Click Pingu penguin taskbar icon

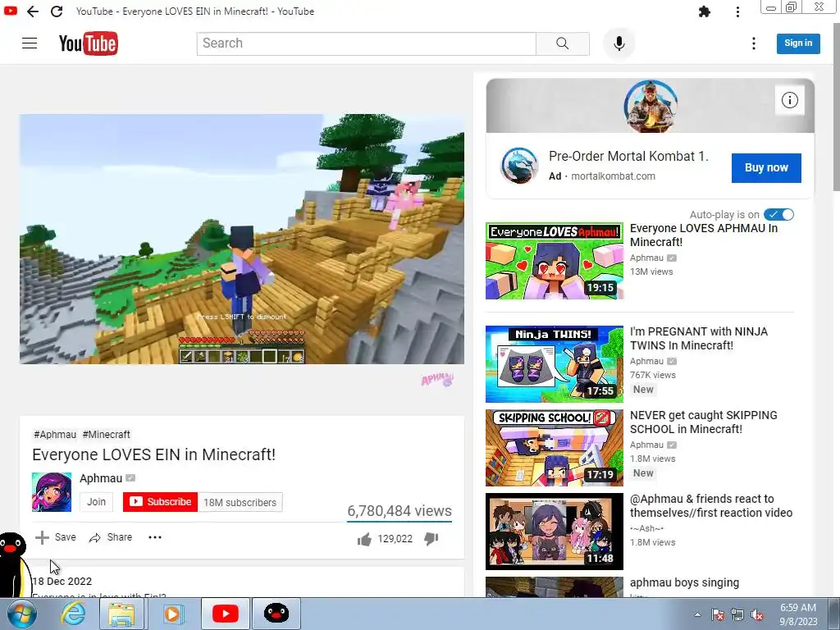(x=276, y=614)
